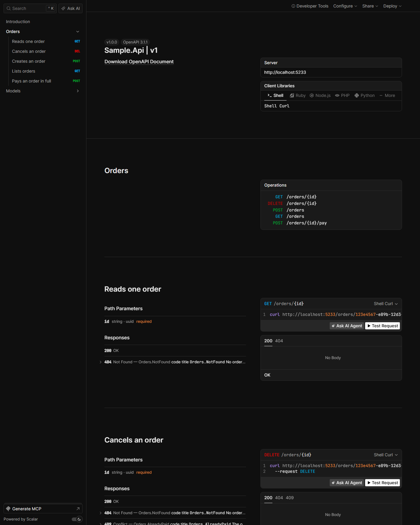Click the Python logo icon

click(357, 95)
